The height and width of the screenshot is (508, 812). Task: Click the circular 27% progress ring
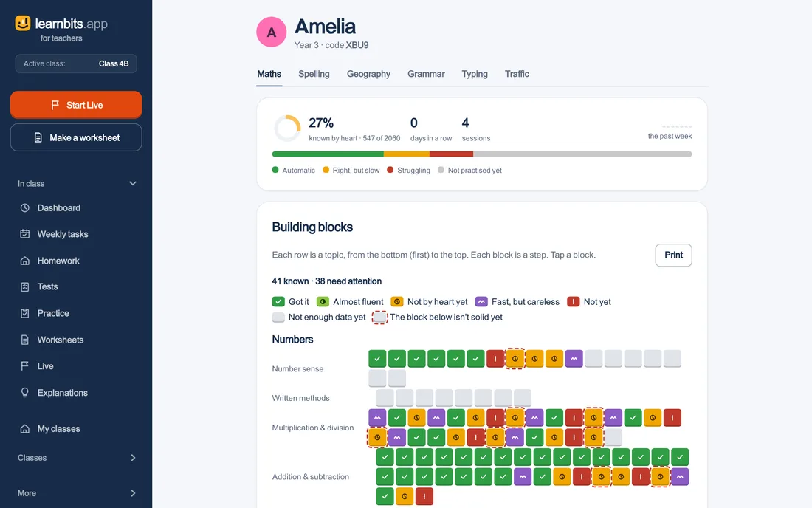[287, 128]
